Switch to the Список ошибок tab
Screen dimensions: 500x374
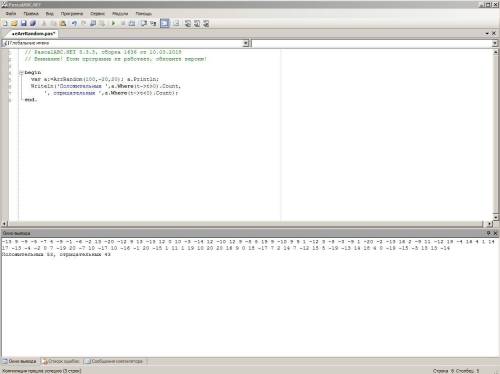(x=61, y=361)
